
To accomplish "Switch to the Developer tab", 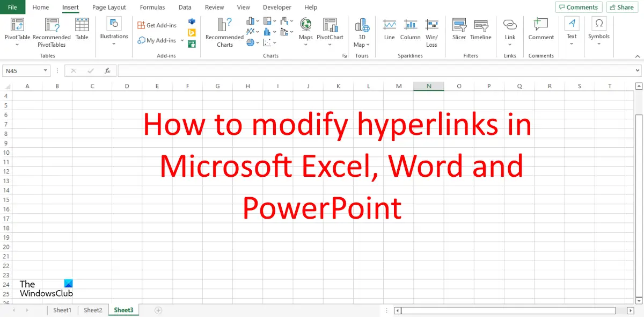I will (x=277, y=8).
